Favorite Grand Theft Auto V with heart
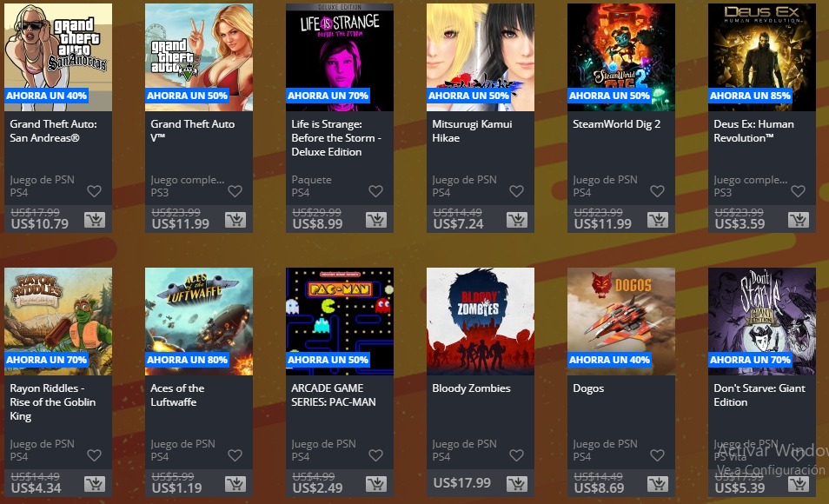 tap(235, 191)
